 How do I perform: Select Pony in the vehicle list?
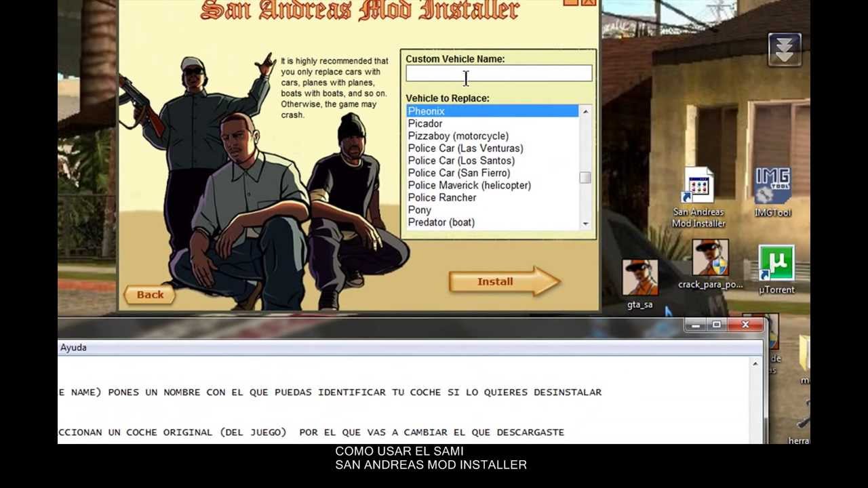click(x=492, y=210)
